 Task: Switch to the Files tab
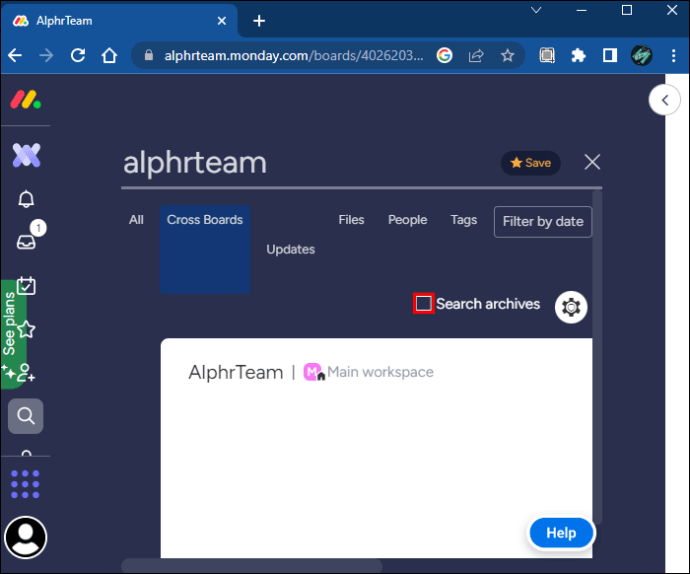click(351, 220)
